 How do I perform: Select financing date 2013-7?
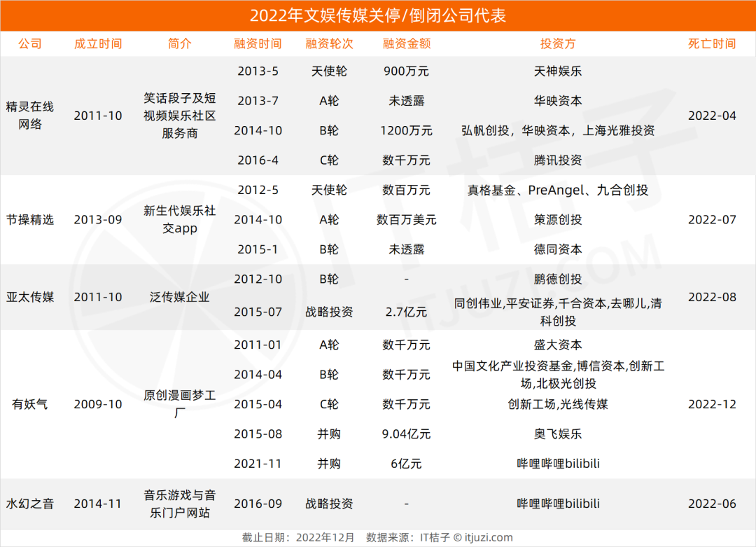tap(258, 101)
